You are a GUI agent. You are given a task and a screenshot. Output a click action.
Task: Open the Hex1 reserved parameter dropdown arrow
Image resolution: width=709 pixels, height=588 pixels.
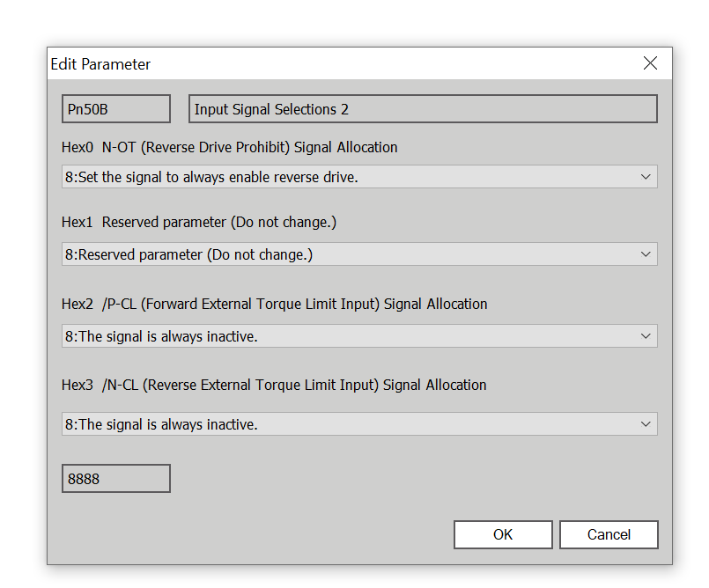(x=646, y=255)
